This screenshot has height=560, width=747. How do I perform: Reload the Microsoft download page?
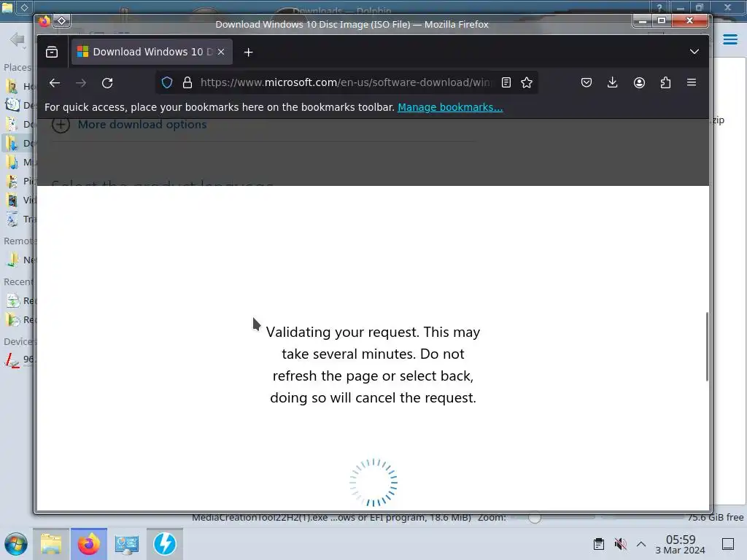pos(107,83)
